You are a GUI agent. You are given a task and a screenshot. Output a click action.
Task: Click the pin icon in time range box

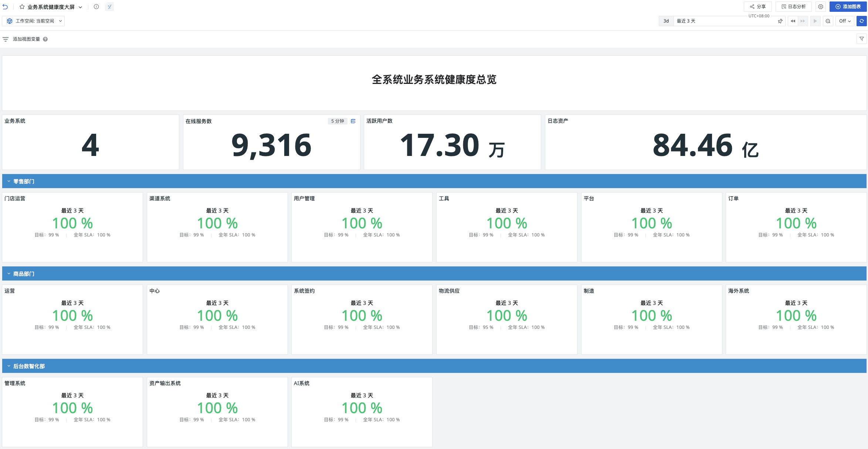(780, 21)
